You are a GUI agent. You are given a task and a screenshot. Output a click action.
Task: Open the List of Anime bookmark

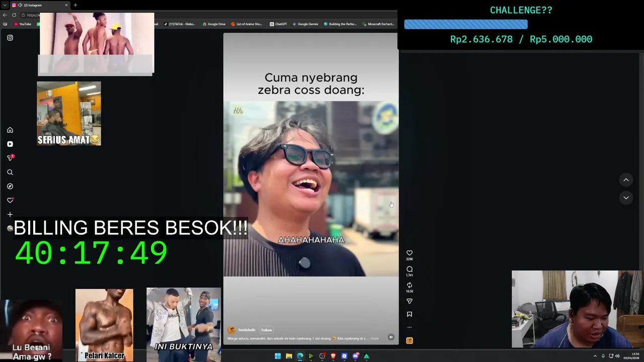pyautogui.click(x=247, y=24)
